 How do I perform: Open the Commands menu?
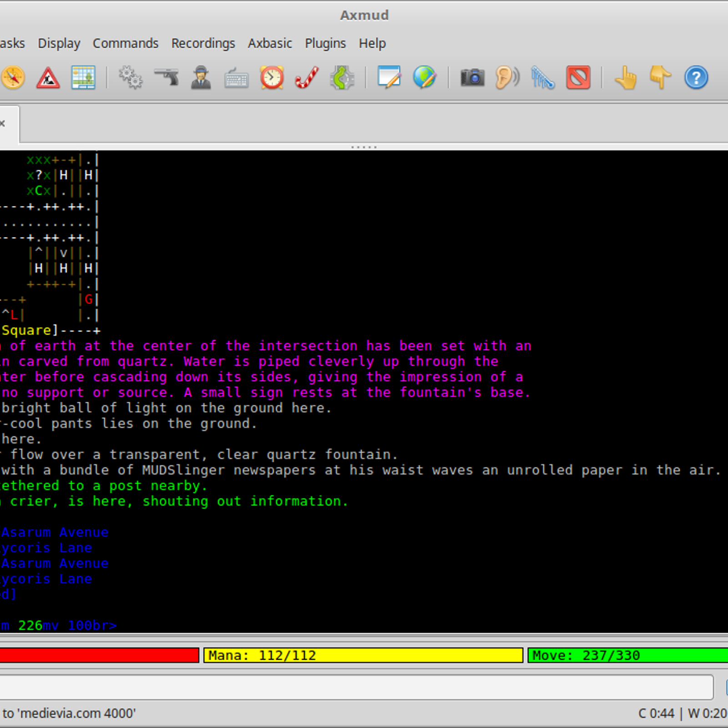pos(126,43)
